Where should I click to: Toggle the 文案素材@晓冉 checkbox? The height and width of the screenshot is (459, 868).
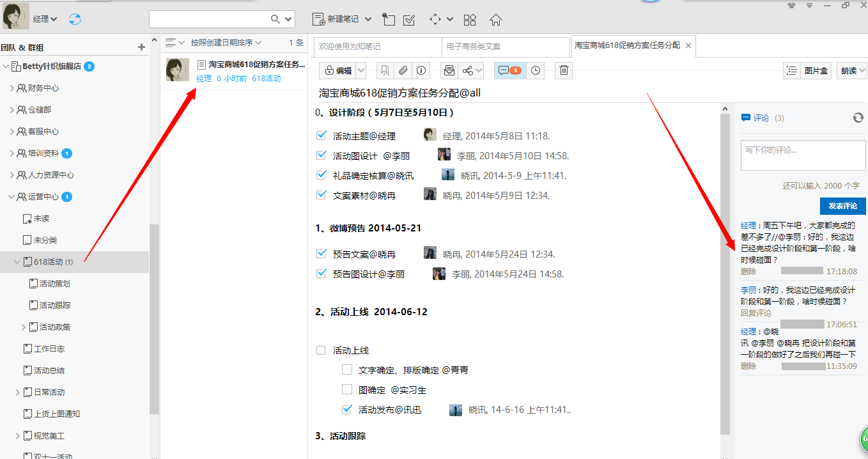pyautogui.click(x=322, y=195)
